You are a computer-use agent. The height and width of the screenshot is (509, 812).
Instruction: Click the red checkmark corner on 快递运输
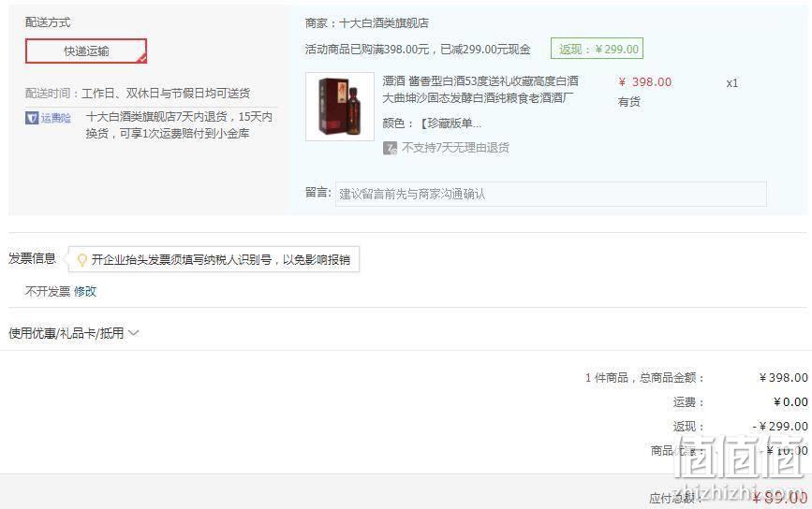coord(141,58)
